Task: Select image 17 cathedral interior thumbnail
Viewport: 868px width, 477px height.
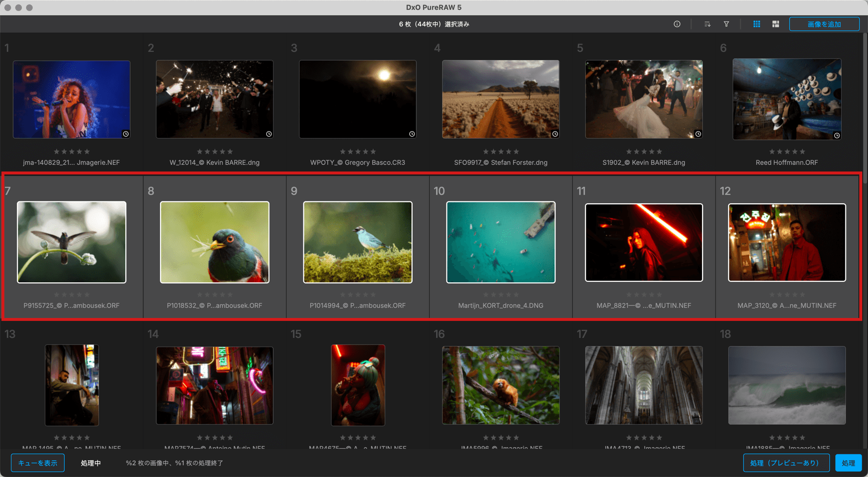Action: pyautogui.click(x=644, y=385)
